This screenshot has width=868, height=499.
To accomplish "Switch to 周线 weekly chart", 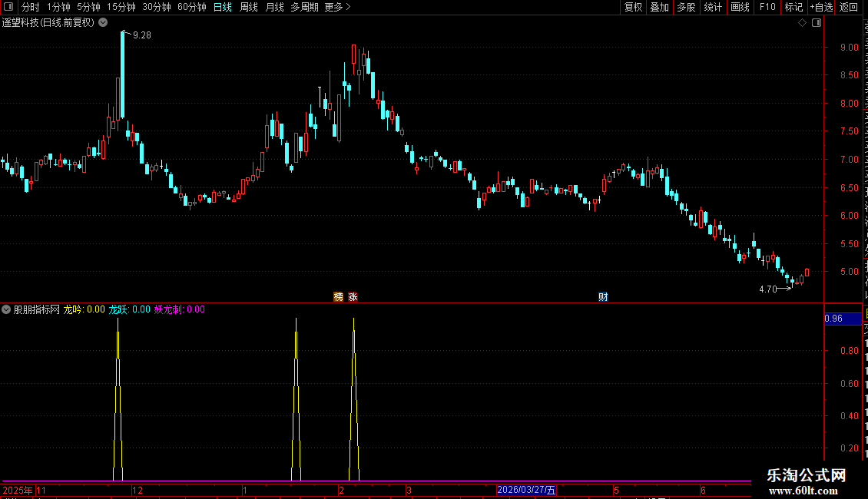I will 249,7.
